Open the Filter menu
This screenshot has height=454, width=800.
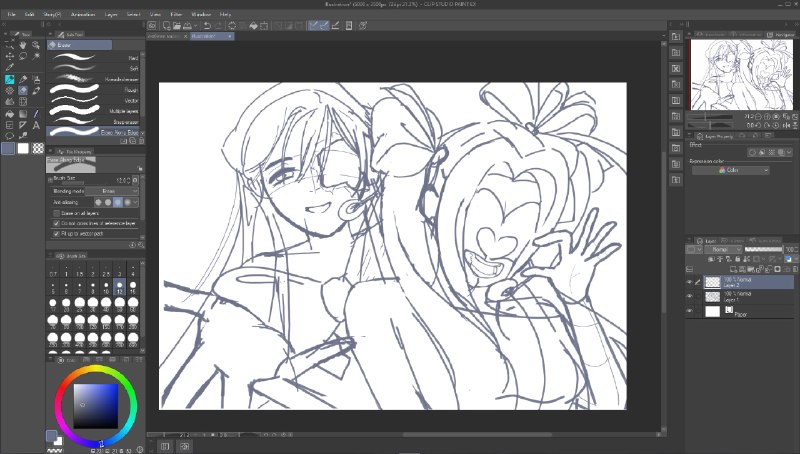point(176,14)
